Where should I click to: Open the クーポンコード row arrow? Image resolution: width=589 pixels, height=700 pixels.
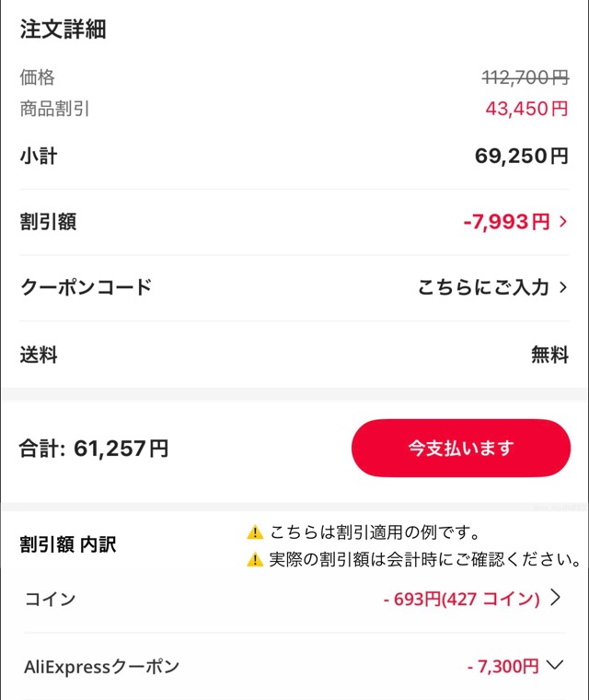coord(563,287)
